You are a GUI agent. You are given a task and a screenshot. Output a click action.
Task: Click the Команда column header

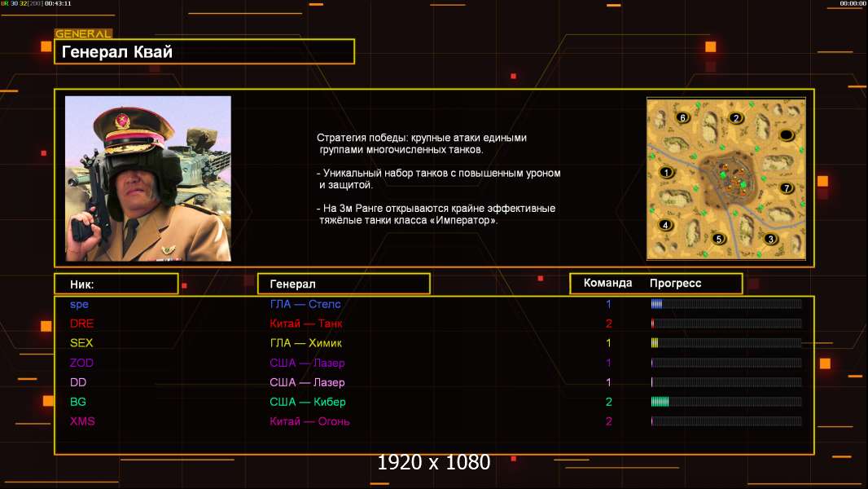[607, 283]
